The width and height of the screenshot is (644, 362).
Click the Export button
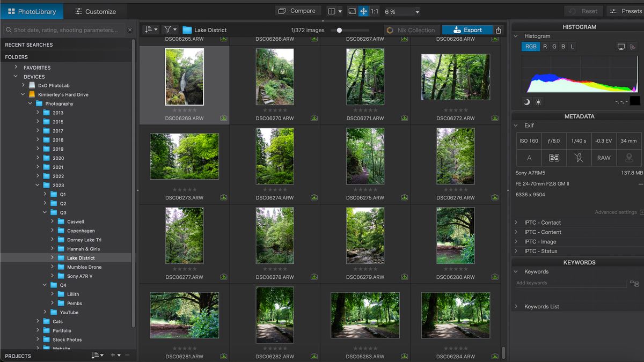[x=467, y=30]
